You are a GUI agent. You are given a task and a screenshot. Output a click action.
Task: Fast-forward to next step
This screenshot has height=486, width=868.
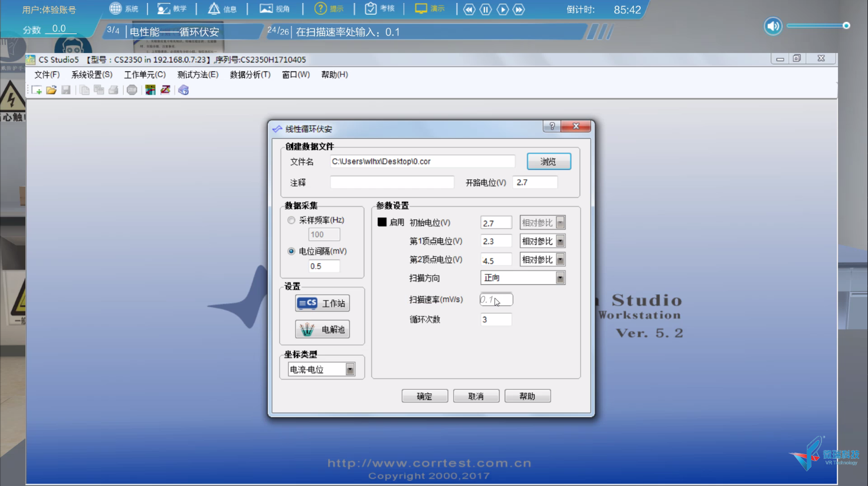point(519,9)
